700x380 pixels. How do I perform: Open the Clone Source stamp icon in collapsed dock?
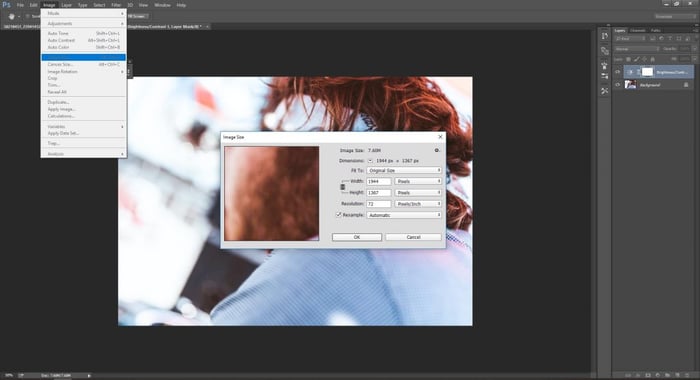tap(604, 66)
